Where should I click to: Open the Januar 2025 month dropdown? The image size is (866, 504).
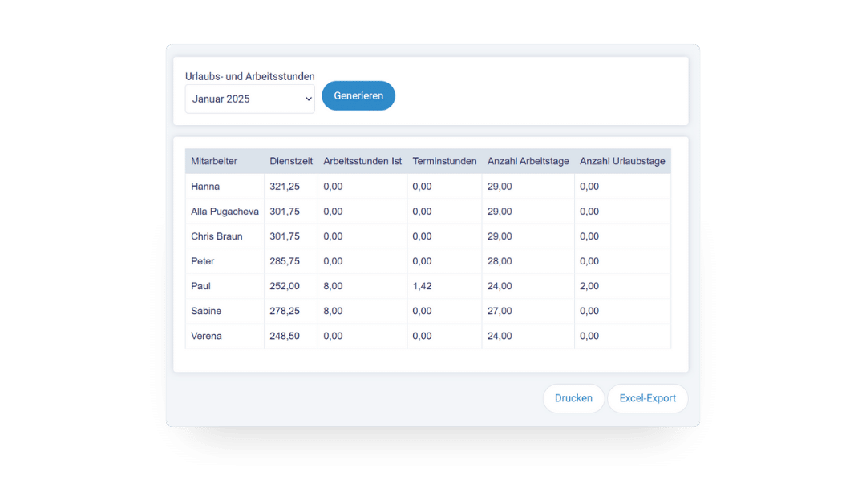click(249, 99)
